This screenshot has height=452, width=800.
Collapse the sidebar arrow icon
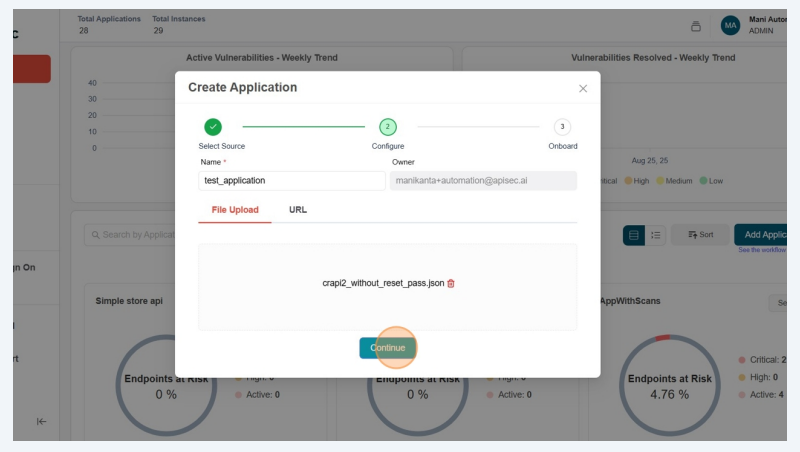pos(41,421)
